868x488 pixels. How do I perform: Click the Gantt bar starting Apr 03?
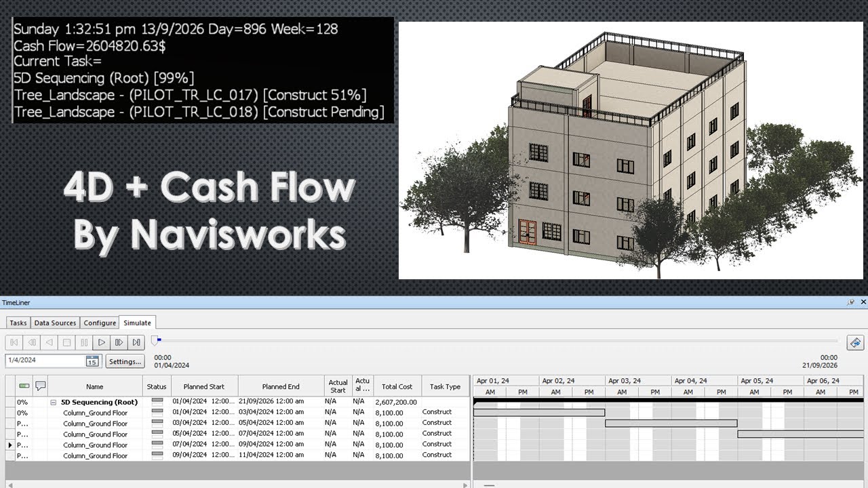671,423
